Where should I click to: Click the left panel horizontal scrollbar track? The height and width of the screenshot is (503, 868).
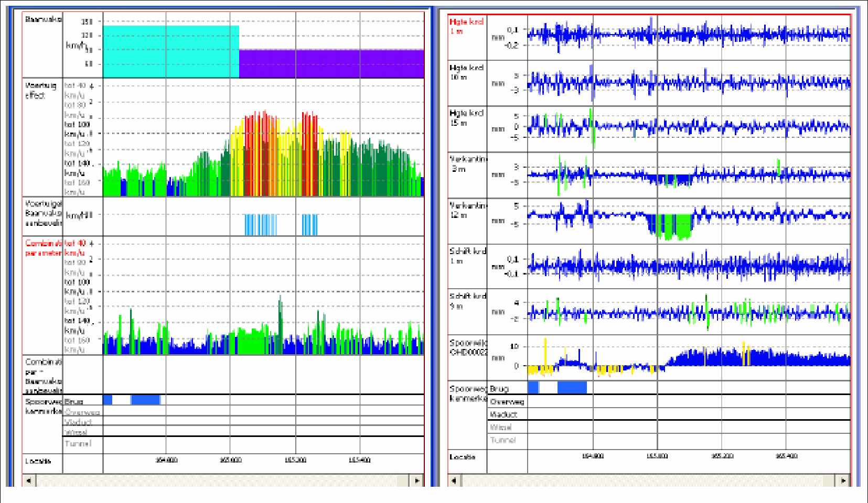point(222,480)
